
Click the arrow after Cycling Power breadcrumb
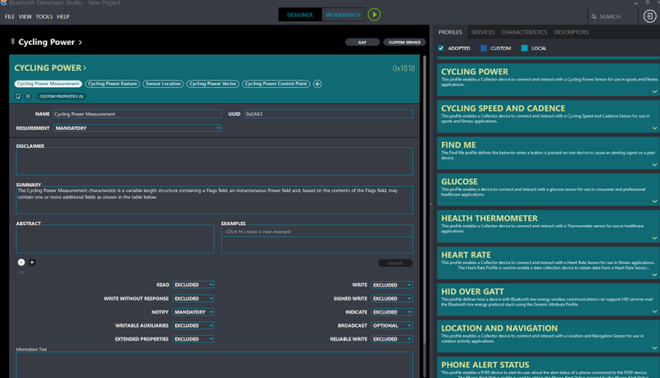point(80,42)
